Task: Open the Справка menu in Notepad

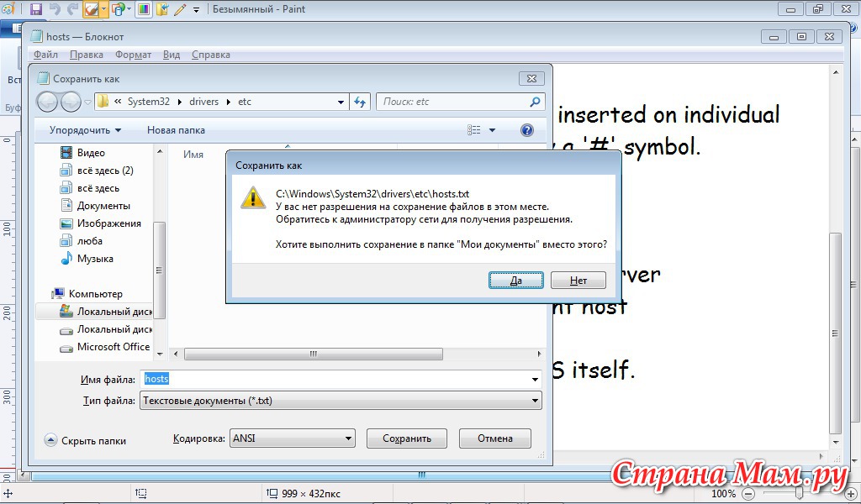Action: pyautogui.click(x=211, y=55)
